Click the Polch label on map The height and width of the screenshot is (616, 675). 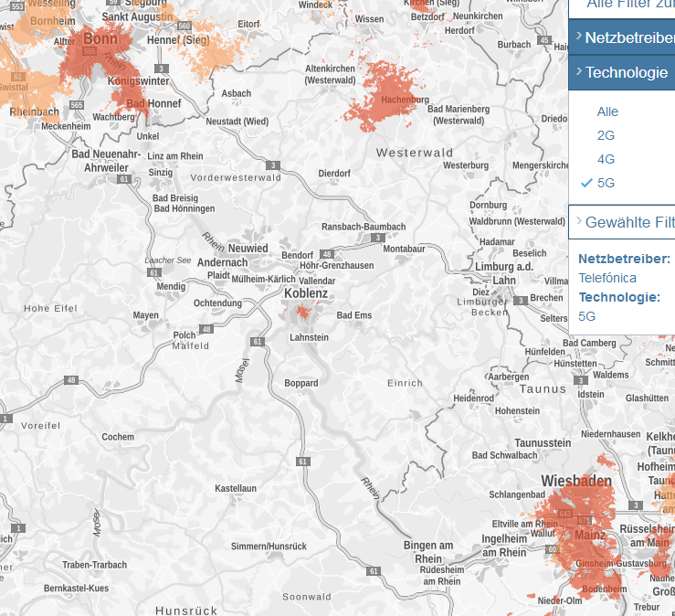point(185,335)
